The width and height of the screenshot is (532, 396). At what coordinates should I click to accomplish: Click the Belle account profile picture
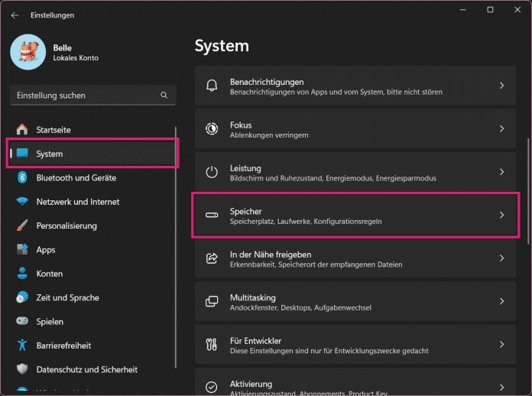28,51
